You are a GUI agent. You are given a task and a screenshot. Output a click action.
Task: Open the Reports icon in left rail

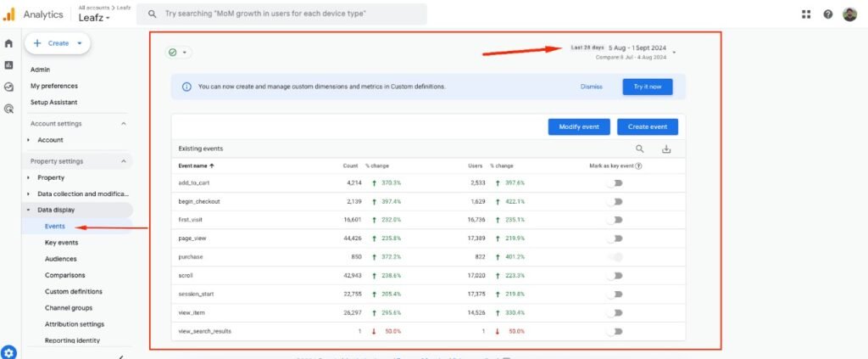(x=8, y=65)
